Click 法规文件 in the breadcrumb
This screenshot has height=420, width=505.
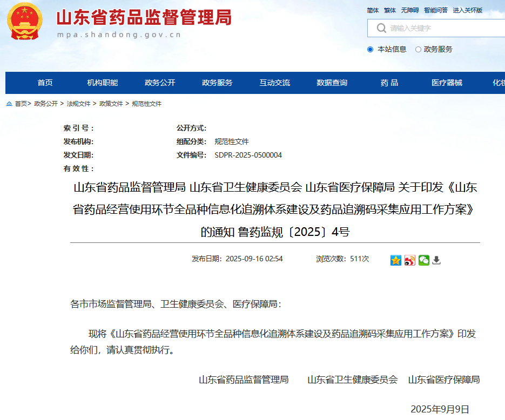click(x=78, y=104)
